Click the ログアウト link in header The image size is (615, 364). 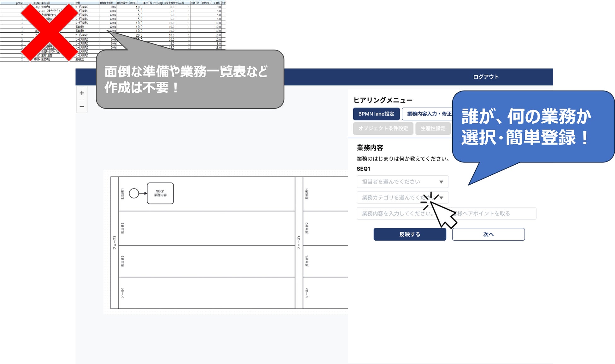(486, 77)
